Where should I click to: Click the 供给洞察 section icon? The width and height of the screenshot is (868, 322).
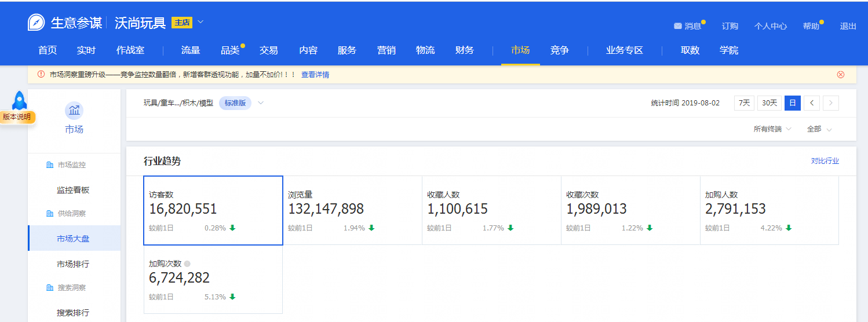pyautogui.click(x=49, y=214)
